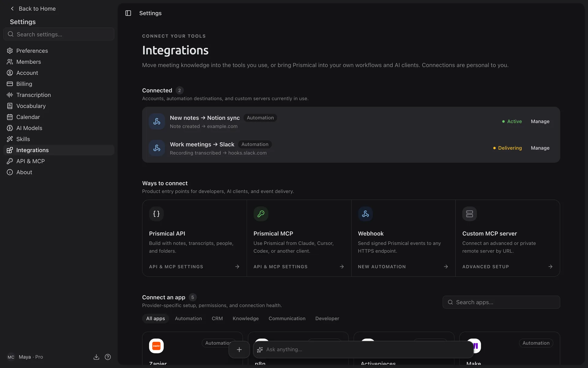Manage the Notion sync automation
Viewport: 588px width, 368px height.
point(540,121)
